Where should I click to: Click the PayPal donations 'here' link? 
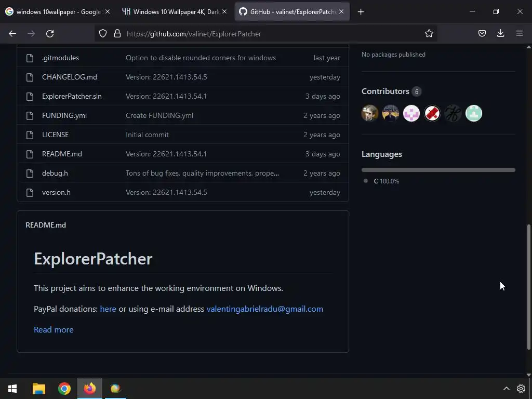[x=108, y=309]
